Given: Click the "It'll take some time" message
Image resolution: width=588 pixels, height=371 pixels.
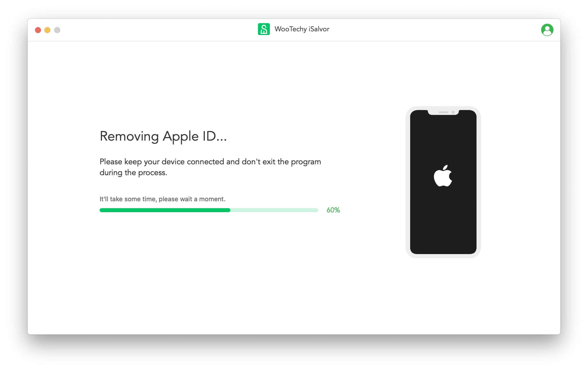Looking at the screenshot, I should pos(163,199).
